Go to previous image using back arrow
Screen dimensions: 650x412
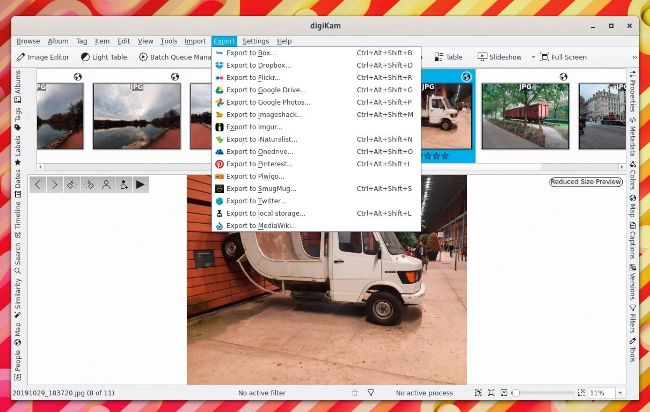38,184
